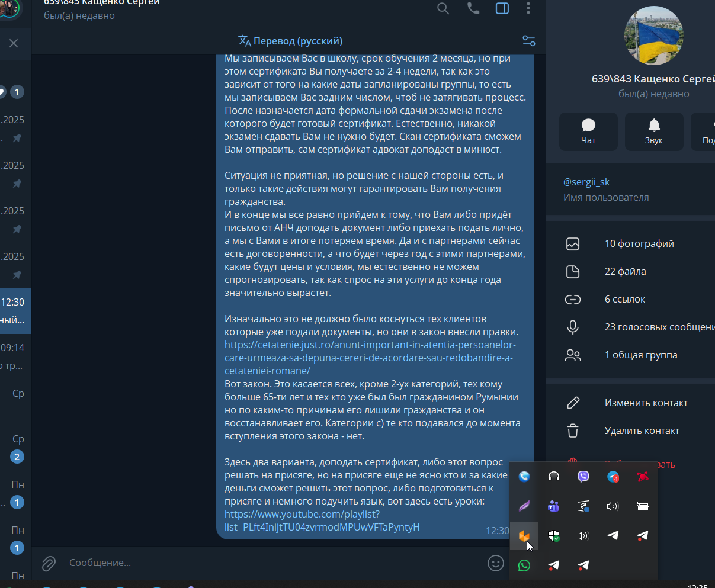Select the chat row with time 12:30
Image resolution: width=715 pixels, height=588 pixels.
click(15, 311)
